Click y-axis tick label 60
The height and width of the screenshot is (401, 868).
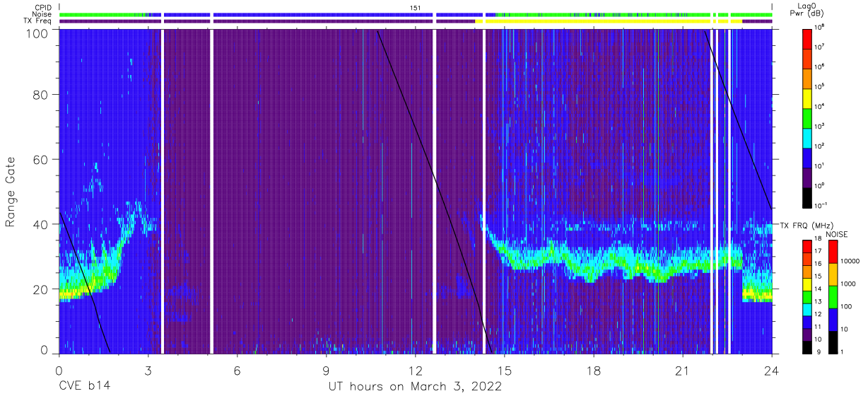42,160
